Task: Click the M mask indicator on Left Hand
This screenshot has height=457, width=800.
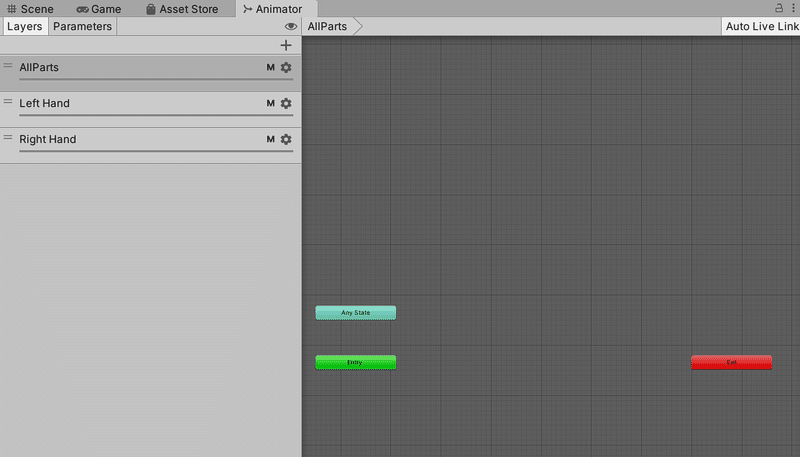Action: pos(270,104)
